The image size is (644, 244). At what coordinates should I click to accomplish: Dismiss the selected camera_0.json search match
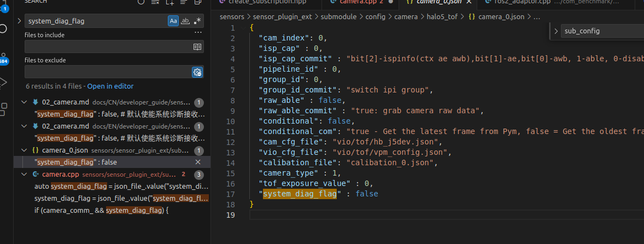(x=198, y=162)
